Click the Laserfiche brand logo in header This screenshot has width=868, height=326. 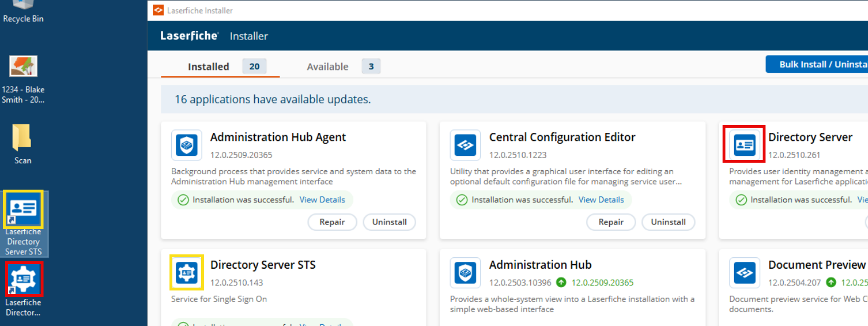pyautogui.click(x=190, y=36)
